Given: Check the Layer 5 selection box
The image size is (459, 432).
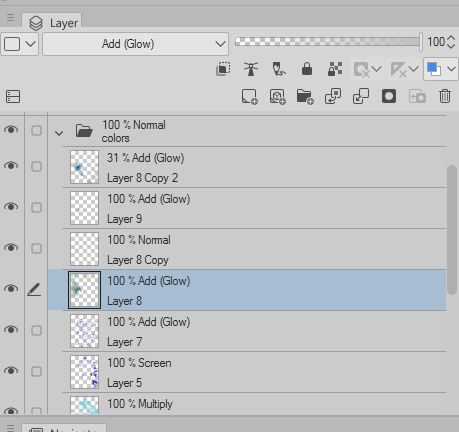Looking at the screenshot, I should coord(36,371).
